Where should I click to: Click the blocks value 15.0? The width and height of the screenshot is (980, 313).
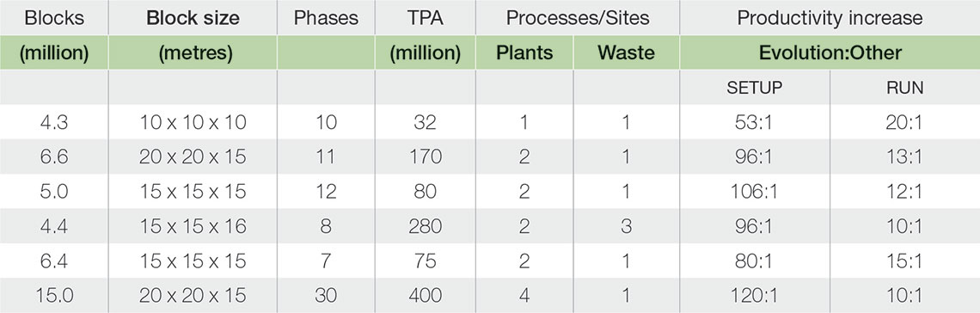(54, 295)
